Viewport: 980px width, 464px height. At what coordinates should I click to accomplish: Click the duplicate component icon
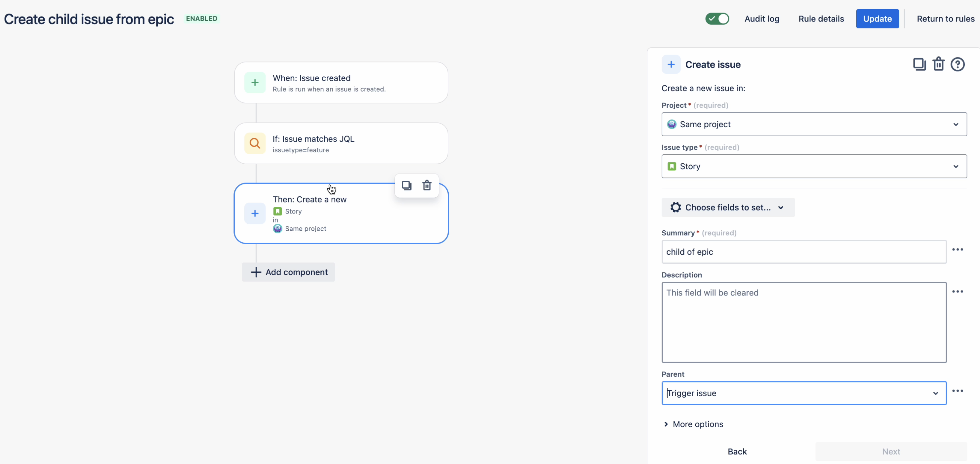coord(406,185)
